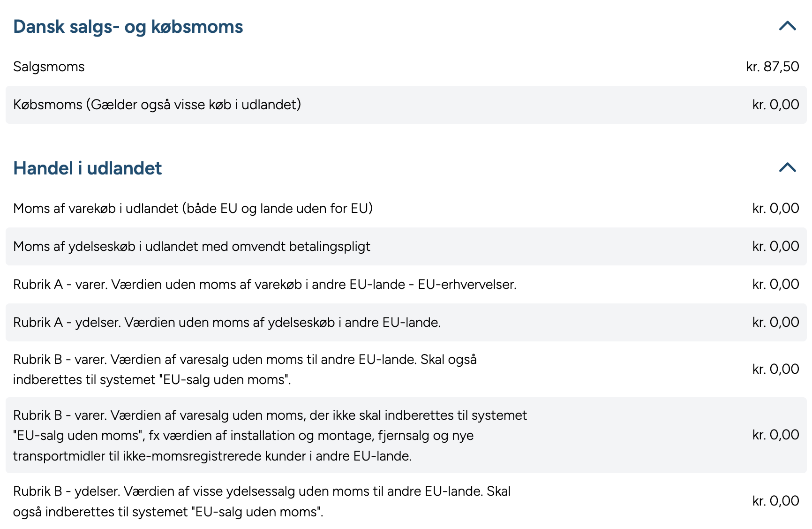
Task: Select Rubrik A - varer row text
Action: (x=265, y=284)
